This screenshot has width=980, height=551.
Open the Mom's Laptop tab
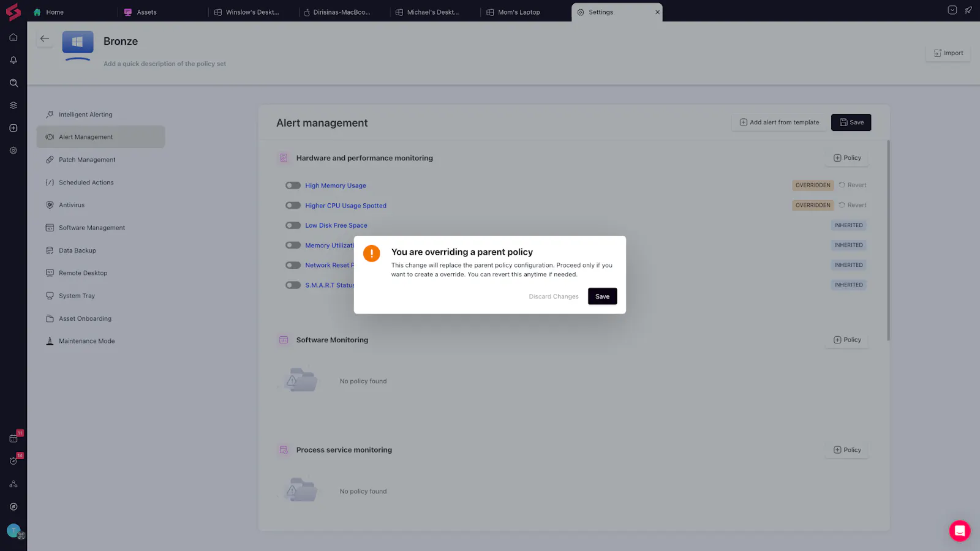(518, 12)
